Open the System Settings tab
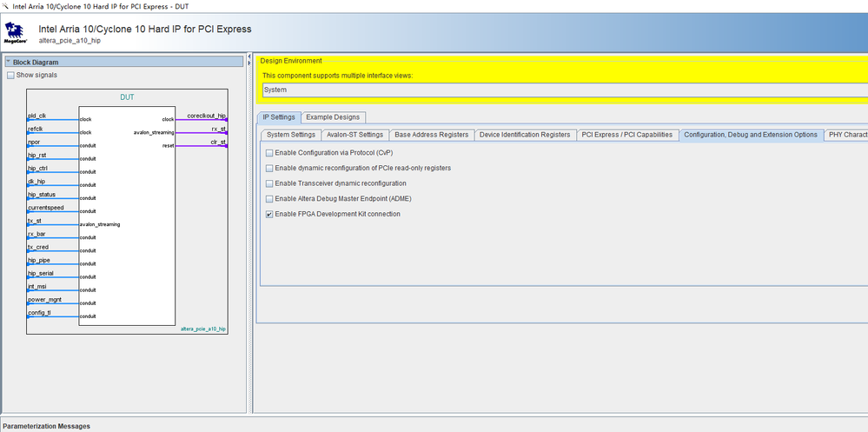This screenshot has width=868, height=432. pos(290,135)
